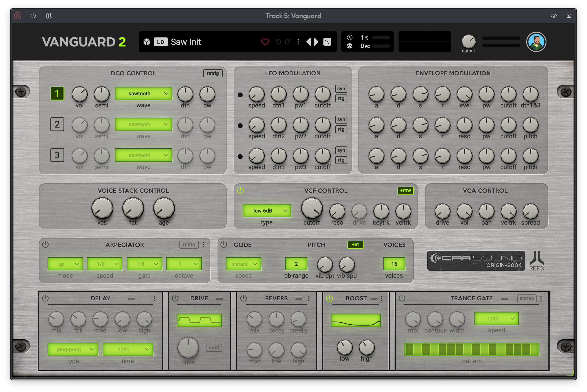Image resolution: width=587 pixels, height=392 pixels.
Task: Disable the Boost effect power button
Action: click(x=329, y=298)
